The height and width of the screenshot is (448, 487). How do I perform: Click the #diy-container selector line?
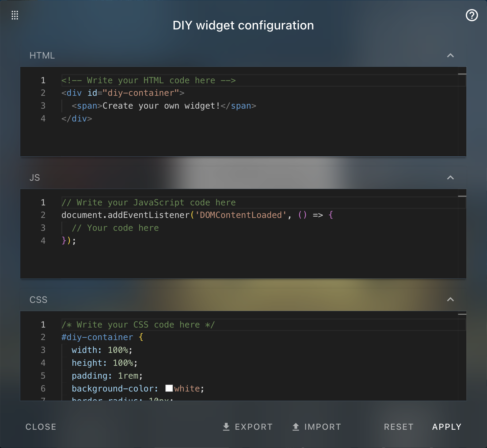102,337
